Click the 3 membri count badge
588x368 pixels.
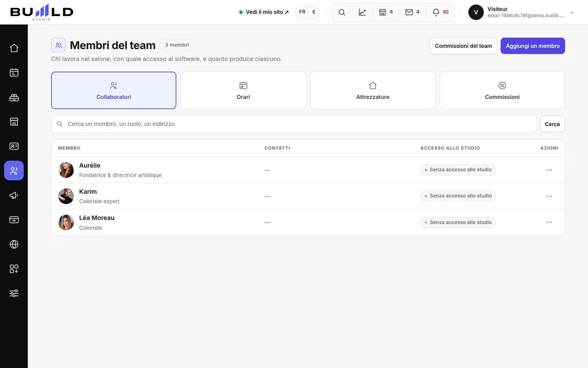coord(177,45)
